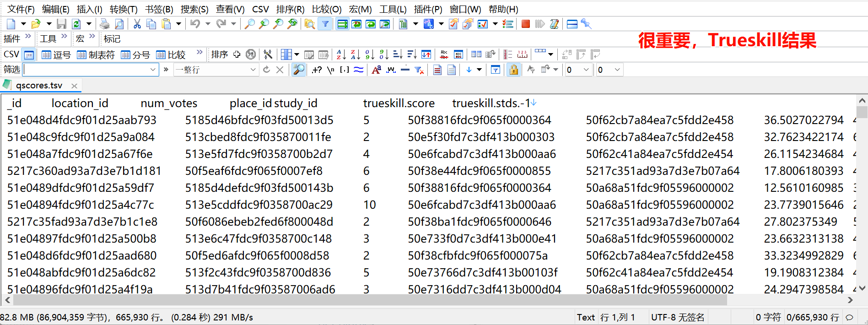Expand the 插件 toolbar overflow chevron
The height and width of the screenshot is (325, 868).
coord(28,37)
